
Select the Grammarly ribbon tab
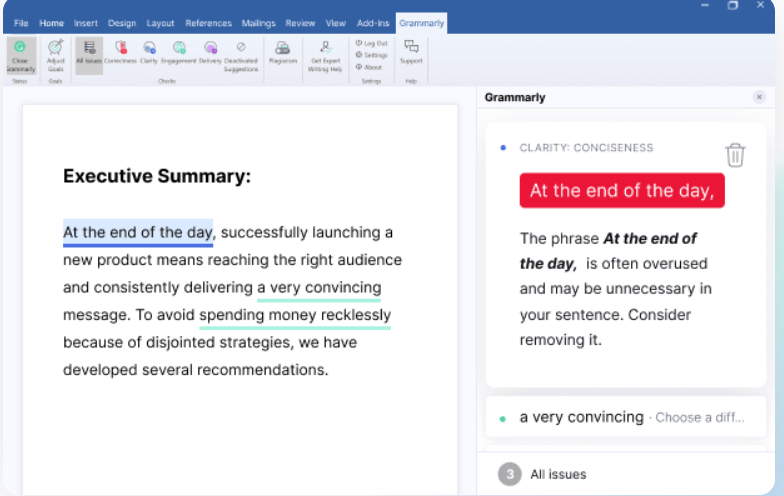(x=422, y=23)
